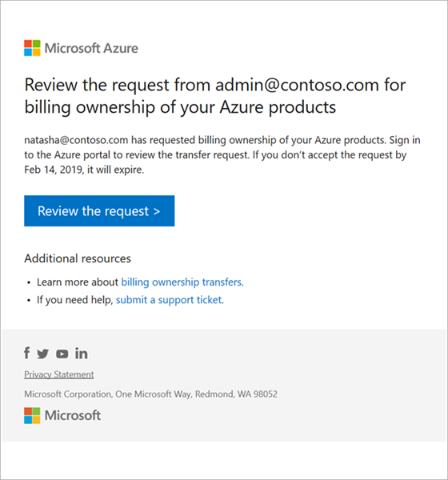Click the arrow chevron on Review button
Viewport: 448px width, 480px height.
tap(157, 211)
